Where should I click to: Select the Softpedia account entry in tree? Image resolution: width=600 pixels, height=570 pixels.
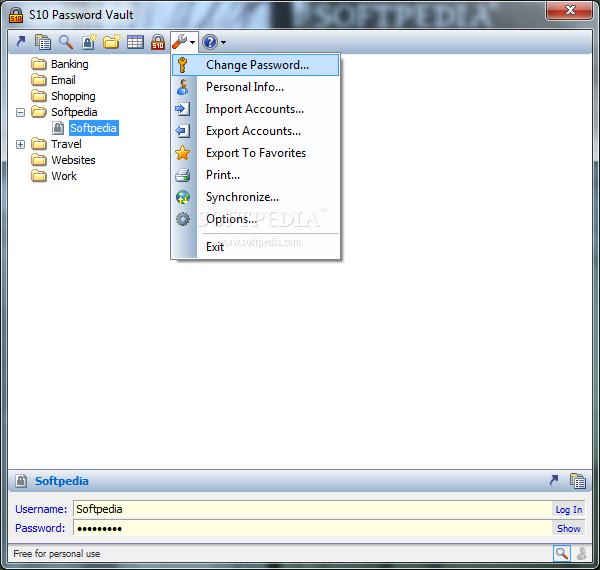point(94,128)
